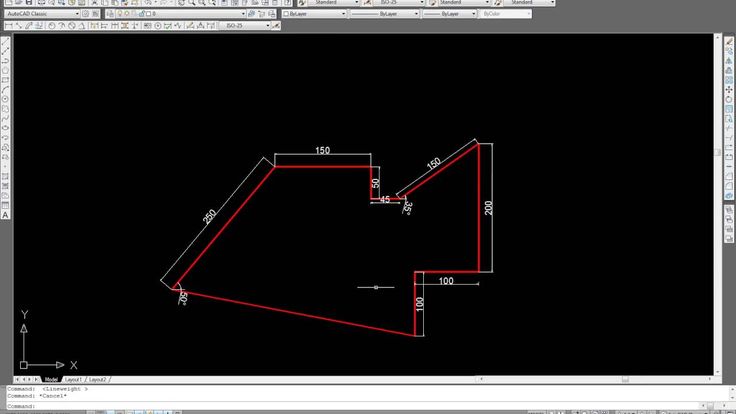The image size is (736, 414).
Task: Select the Array modify tool
Action: (x=729, y=80)
